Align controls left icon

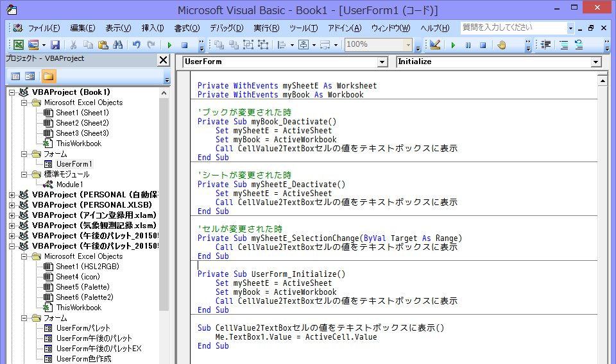click(x=282, y=45)
